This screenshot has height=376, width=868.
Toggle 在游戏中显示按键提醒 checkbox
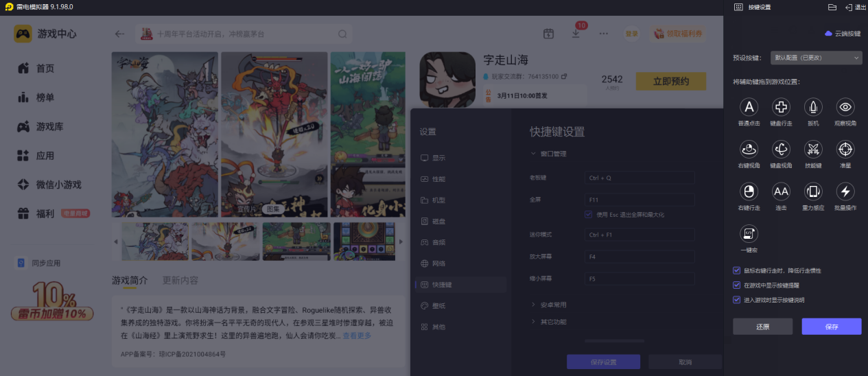click(736, 285)
